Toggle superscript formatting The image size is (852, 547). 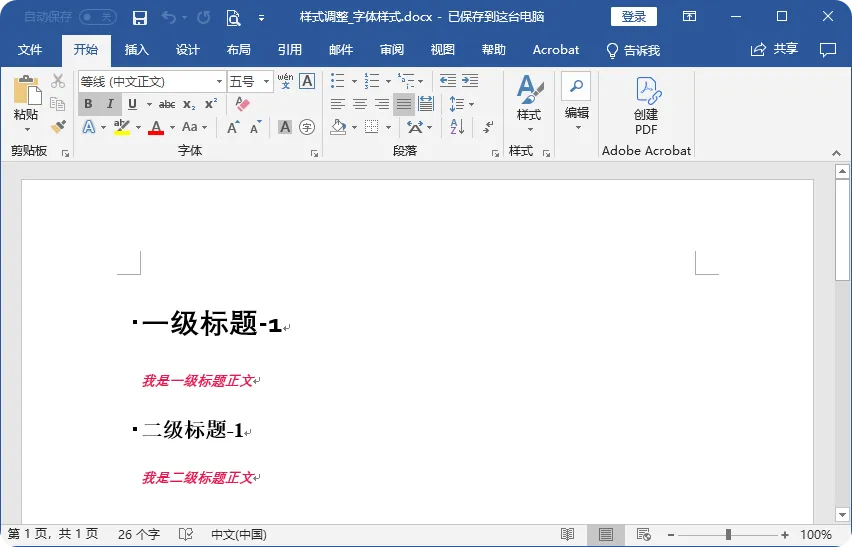[211, 104]
